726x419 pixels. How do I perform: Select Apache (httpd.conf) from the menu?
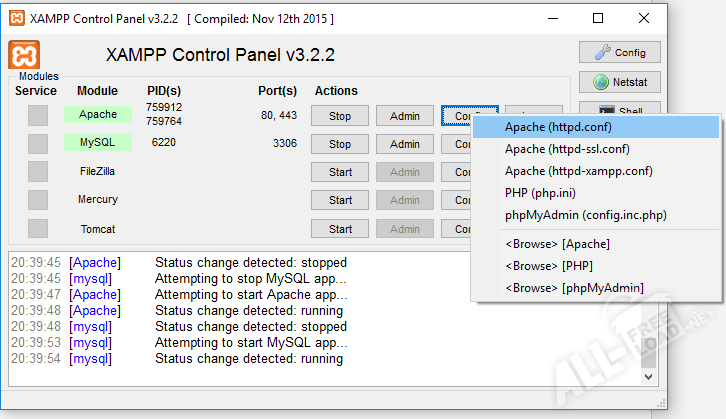pyautogui.click(x=558, y=127)
